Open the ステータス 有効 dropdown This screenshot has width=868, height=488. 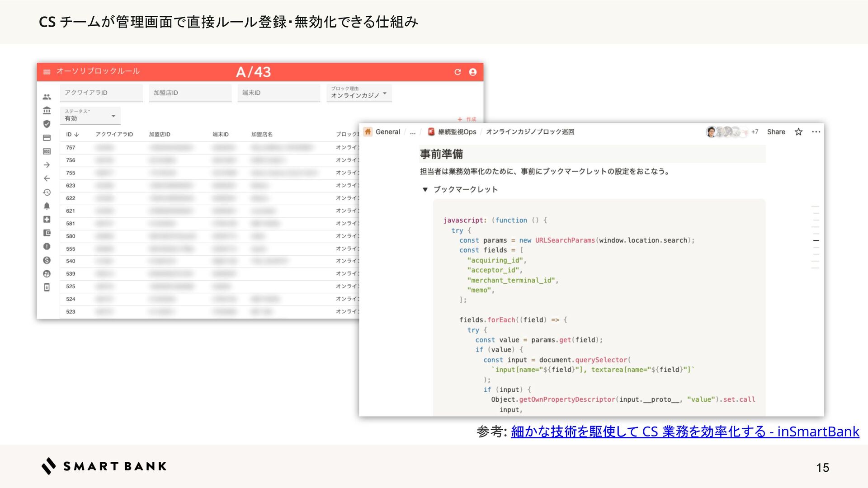tap(90, 116)
